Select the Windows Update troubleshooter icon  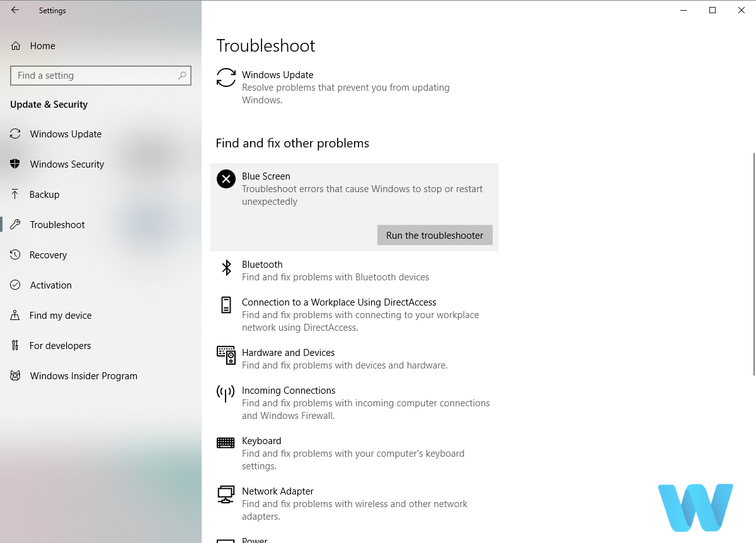click(226, 77)
